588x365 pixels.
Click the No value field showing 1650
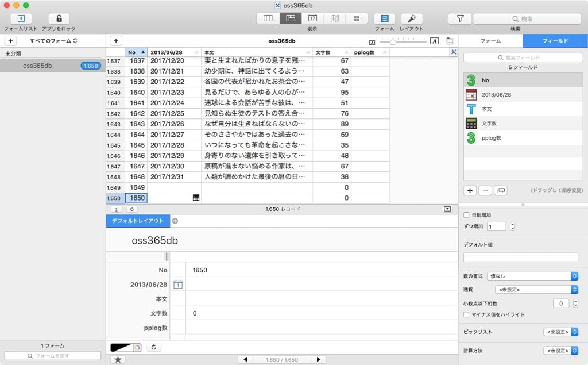(x=322, y=270)
